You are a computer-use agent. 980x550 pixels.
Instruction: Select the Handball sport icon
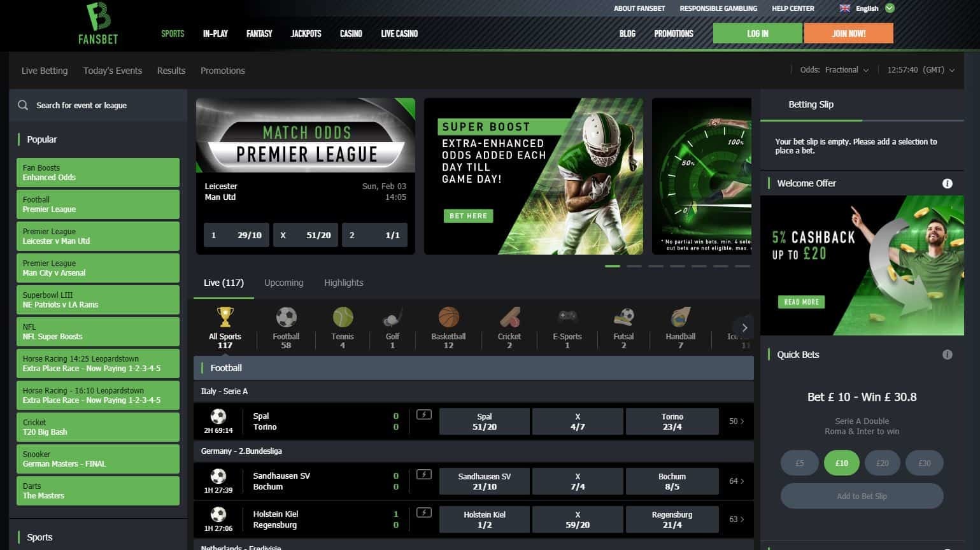(x=681, y=316)
